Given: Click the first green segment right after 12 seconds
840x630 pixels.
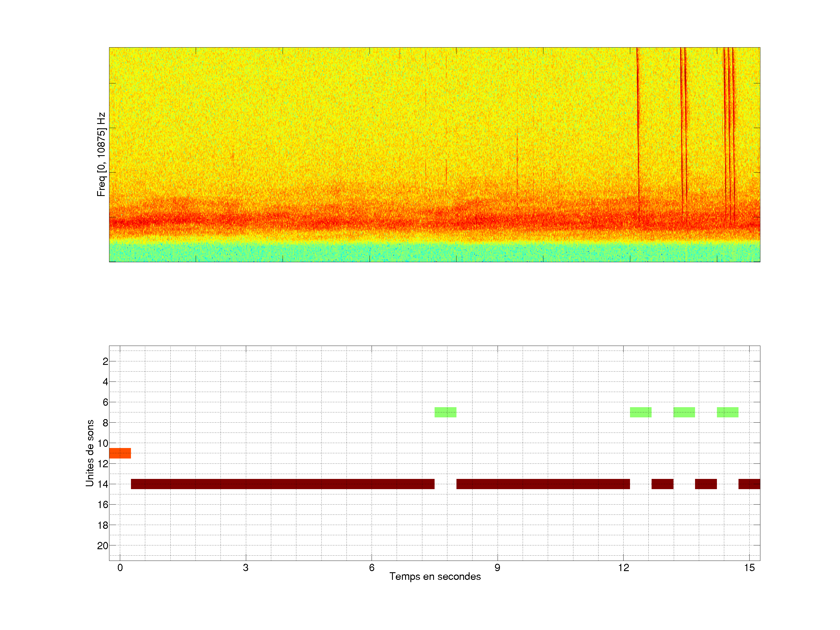Looking at the screenshot, I should click(640, 412).
